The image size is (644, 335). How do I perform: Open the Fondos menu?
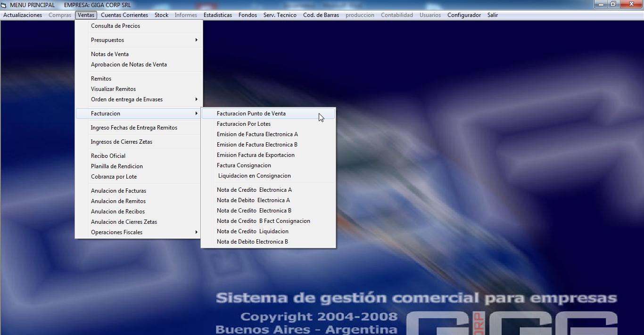[x=248, y=15]
